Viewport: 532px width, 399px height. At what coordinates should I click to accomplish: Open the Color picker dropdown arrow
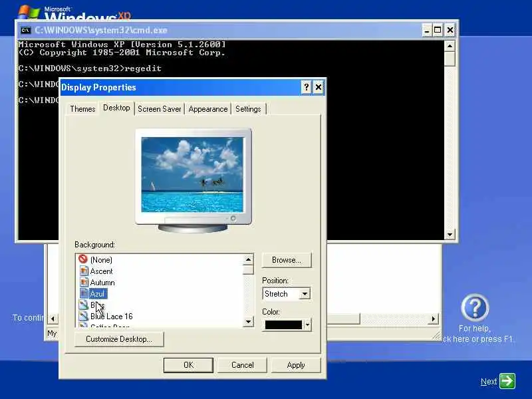307,325
